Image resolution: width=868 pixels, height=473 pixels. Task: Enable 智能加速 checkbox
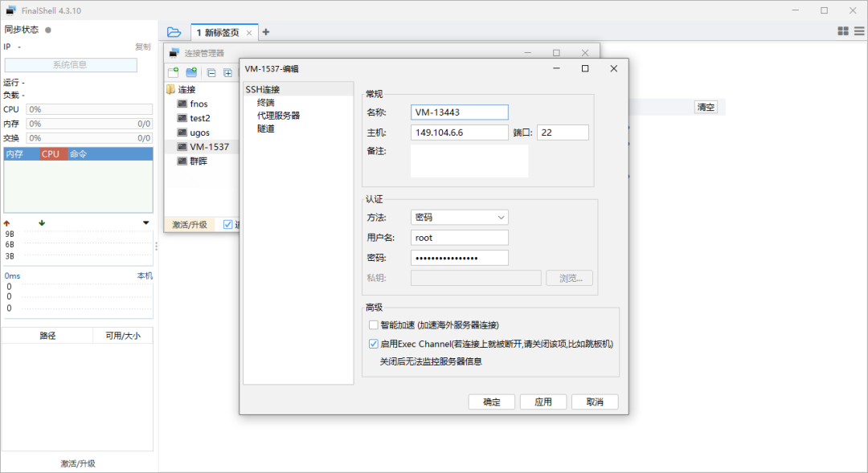374,324
